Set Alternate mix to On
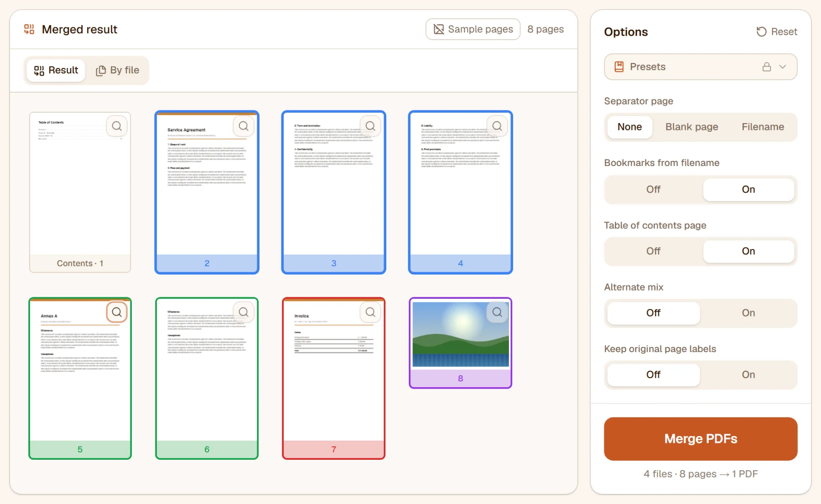The image size is (821, 504). (x=748, y=313)
